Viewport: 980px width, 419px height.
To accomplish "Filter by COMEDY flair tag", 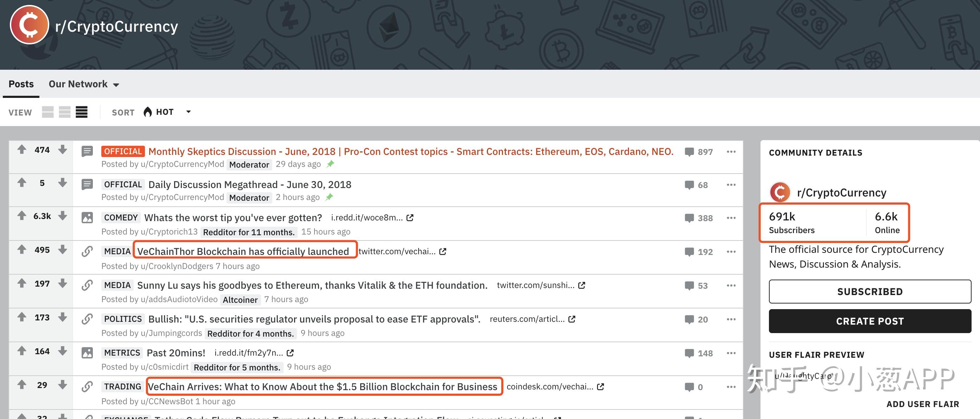I will tap(121, 218).
